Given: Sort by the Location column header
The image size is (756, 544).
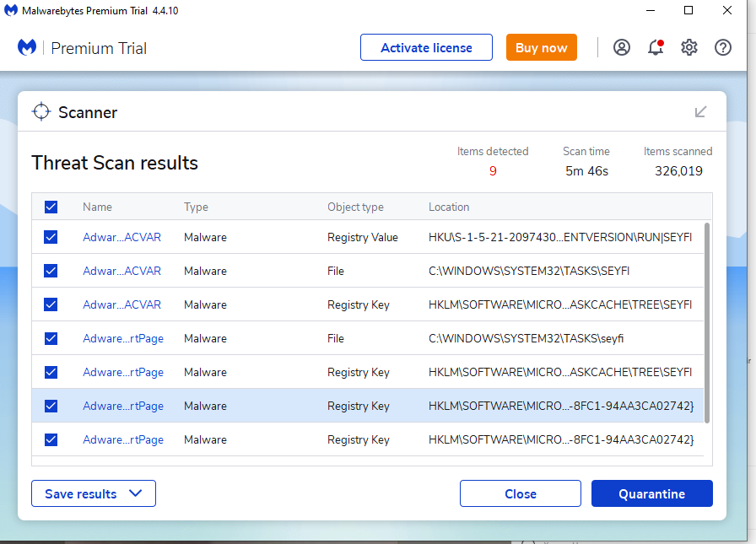Looking at the screenshot, I should [x=449, y=207].
